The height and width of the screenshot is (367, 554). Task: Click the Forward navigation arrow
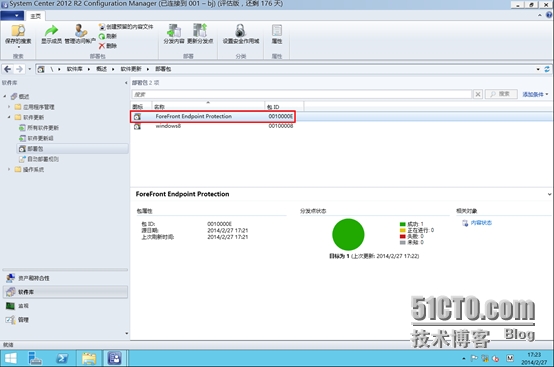pyautogui.click(x=19, y=69)
